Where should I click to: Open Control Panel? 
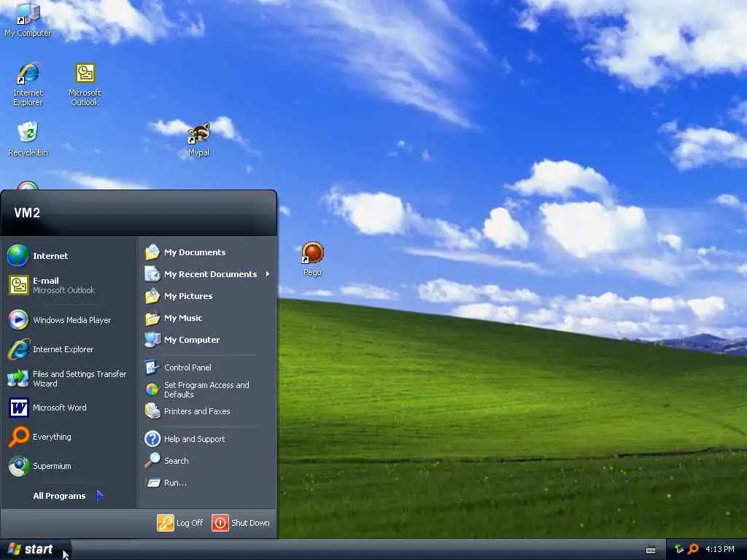click(208, 367)
